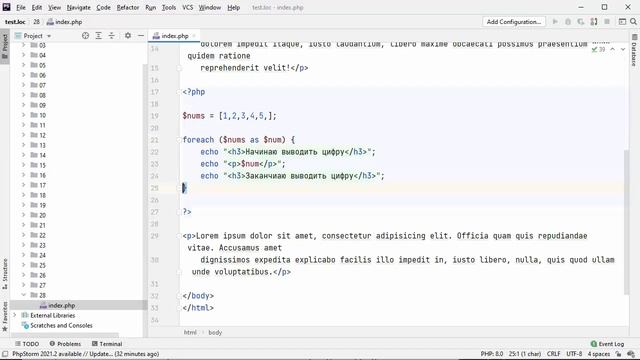The width and height of the screenshot is (640, 360).
Task: Open the VCS menu
Action: [187, 7]
